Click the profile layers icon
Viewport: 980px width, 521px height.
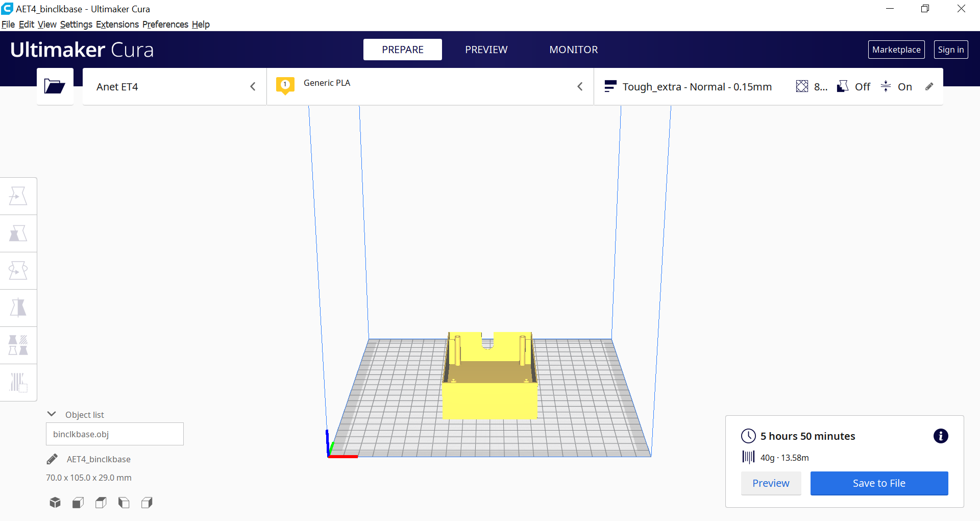click(610, 86)
